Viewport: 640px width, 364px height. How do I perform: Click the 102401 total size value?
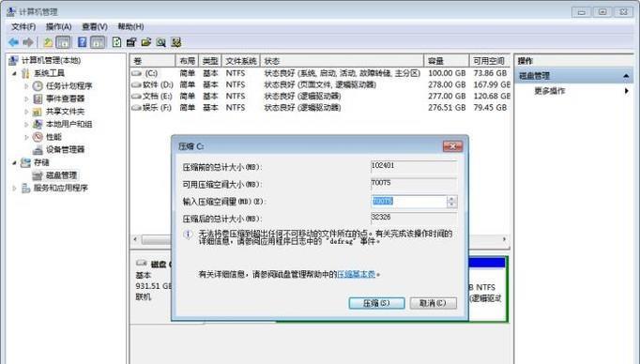tap(383, 165)
